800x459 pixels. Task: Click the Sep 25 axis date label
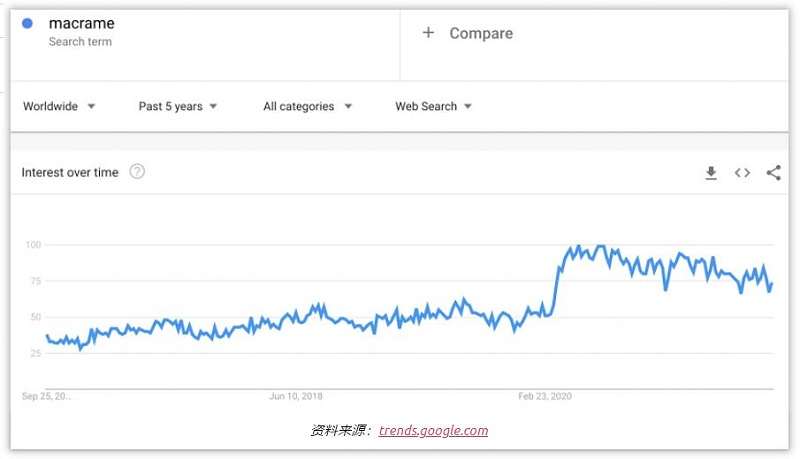pos(46,396)
